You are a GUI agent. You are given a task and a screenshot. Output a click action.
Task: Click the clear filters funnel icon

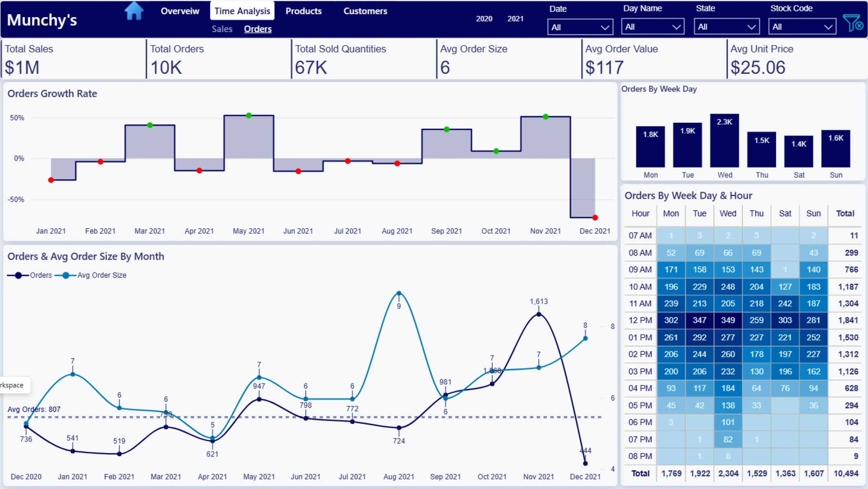pyautogui.click(x=853, y=23)
